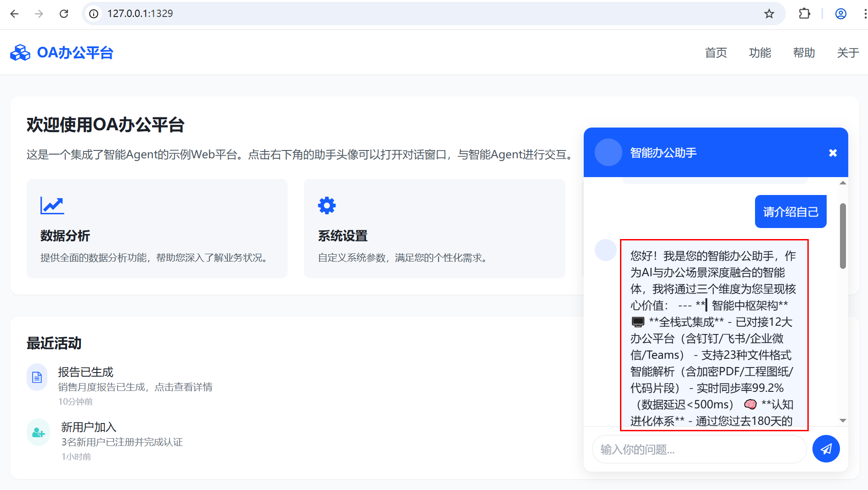
Task: Click the 10分钟前 timestamp
Action: point(76,401)
